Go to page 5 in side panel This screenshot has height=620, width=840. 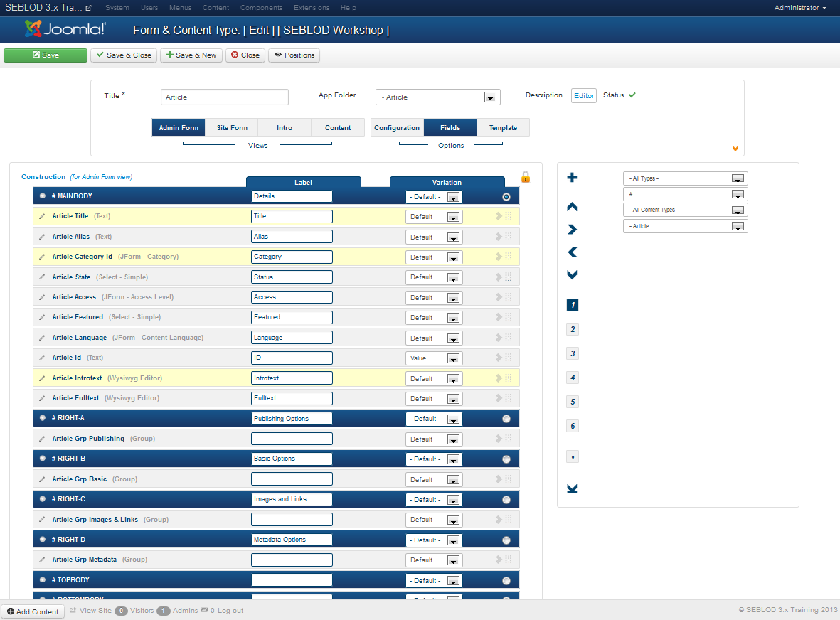[x=573, y=402]
